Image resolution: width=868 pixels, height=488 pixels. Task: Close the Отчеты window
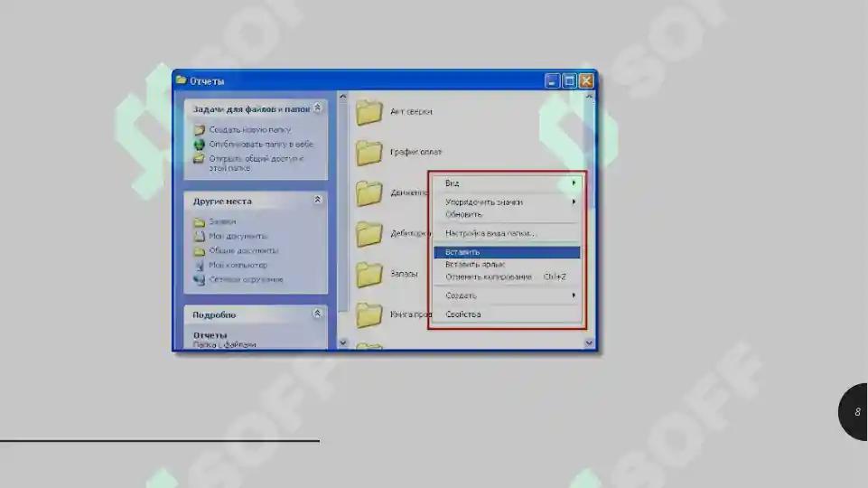[586, 80]
